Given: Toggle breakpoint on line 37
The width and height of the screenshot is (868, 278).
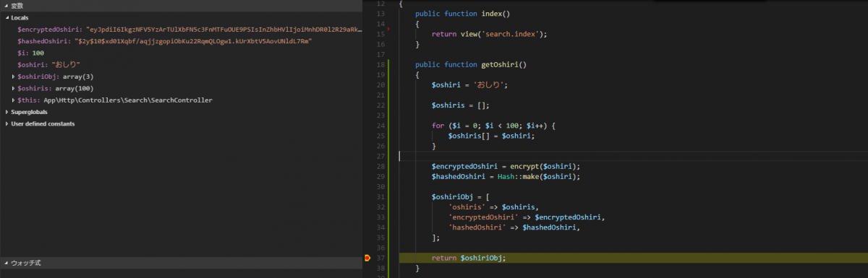Looking at the screenshot, I should pyautogui.click(x=368, y=258).
